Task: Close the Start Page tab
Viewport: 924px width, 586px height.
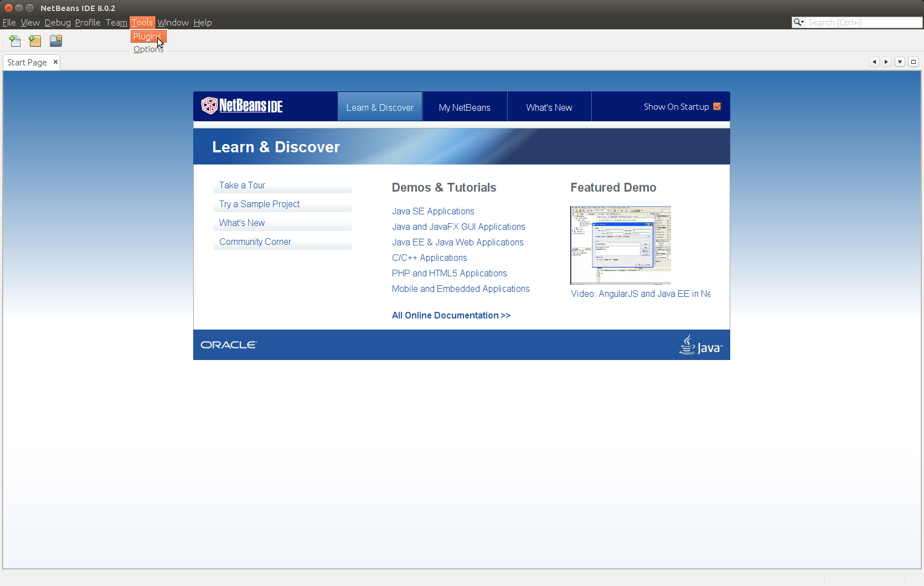Action: pyautogui.click(x=55, y=62)
